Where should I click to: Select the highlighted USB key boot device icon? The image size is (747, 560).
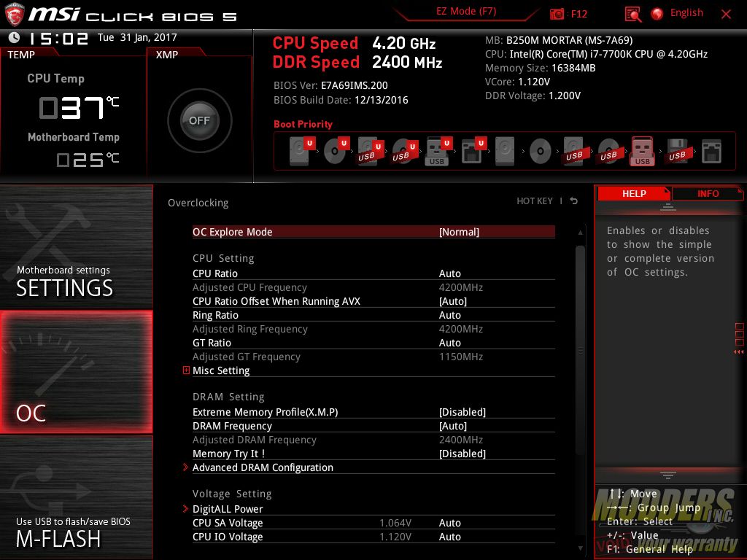pos(642,152)
